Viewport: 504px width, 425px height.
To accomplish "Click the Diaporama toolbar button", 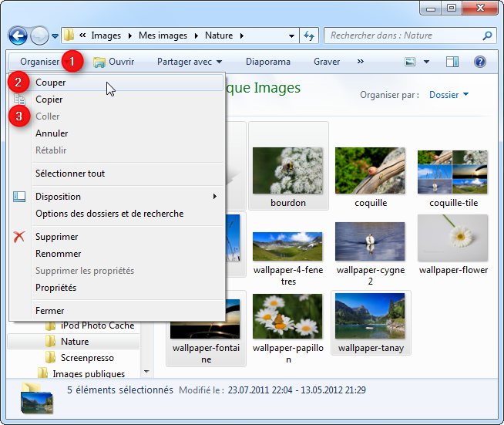I will point(268,62).
